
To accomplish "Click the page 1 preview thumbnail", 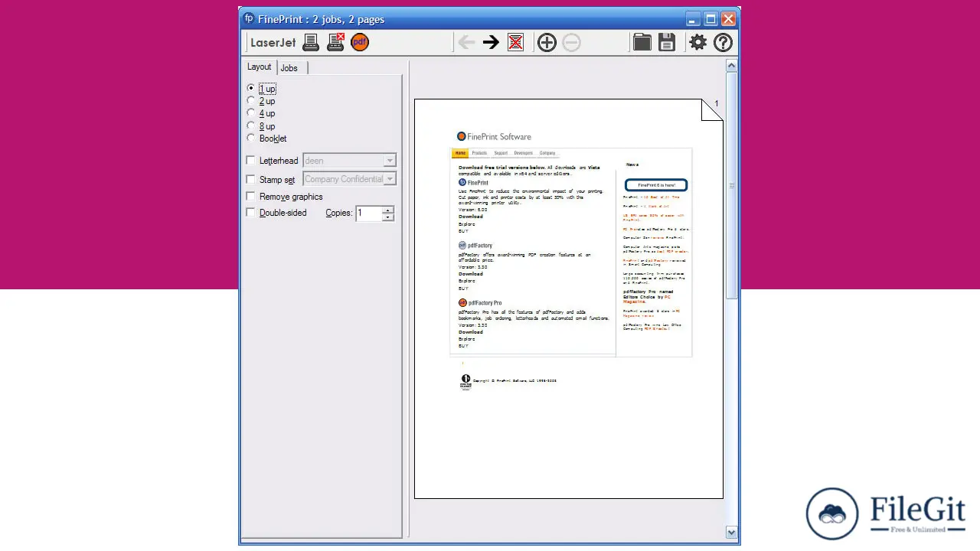I will (x=569, y=298).
